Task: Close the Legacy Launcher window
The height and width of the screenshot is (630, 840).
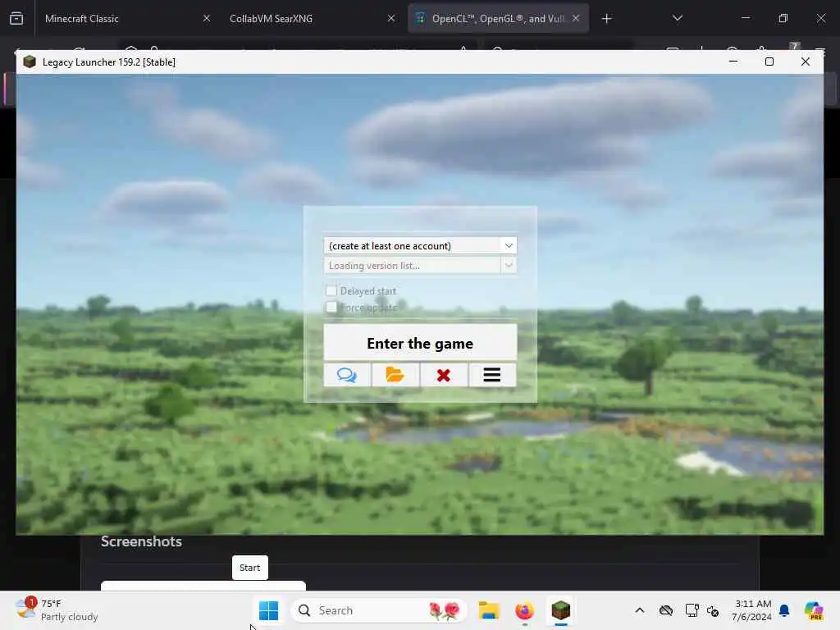Action: point(806,62)
